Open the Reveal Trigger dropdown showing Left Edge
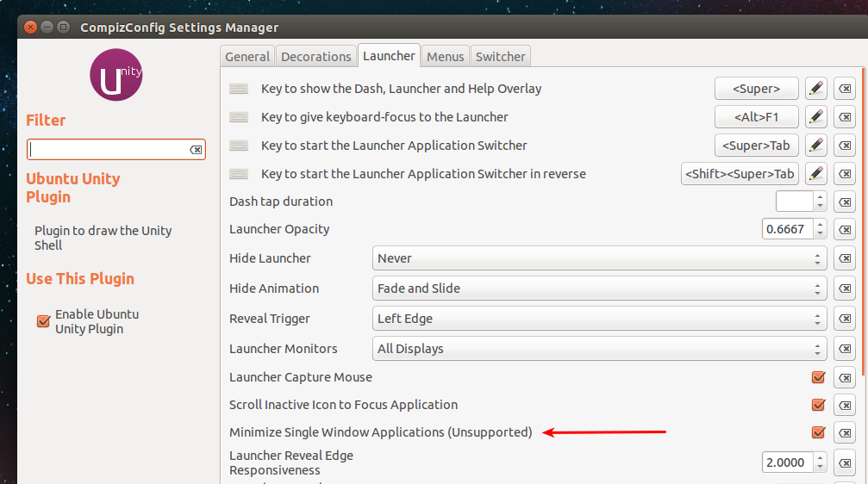The height and width of the screenshot is (484, 868). [x=600, y=319]
